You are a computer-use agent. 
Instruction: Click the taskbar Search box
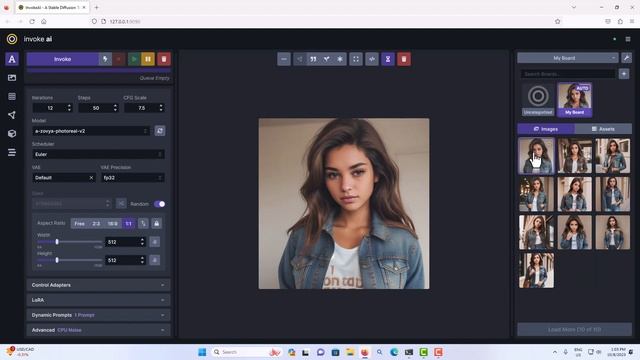pyautogui.click(x=247, y=352)
